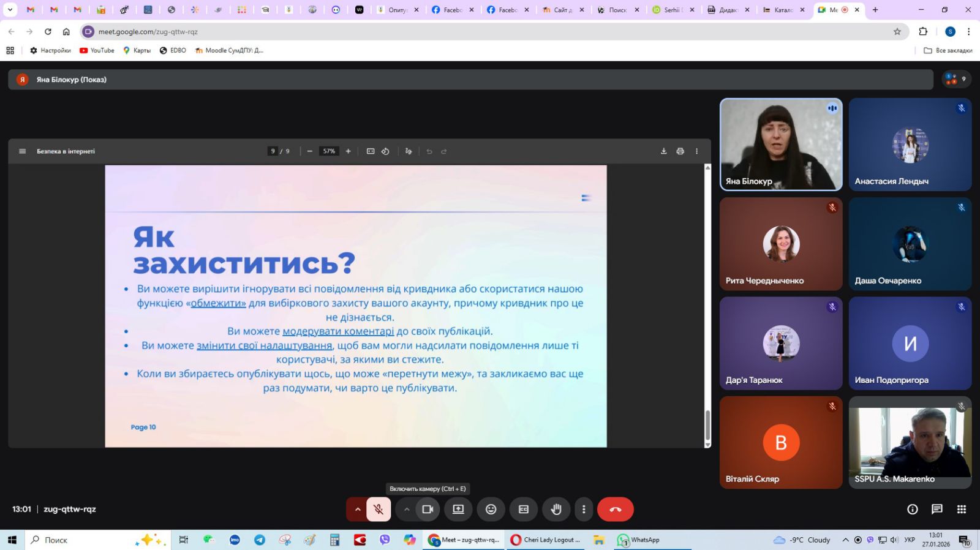
Task: Start presenting your screen
Action: [x=458, y=509]
